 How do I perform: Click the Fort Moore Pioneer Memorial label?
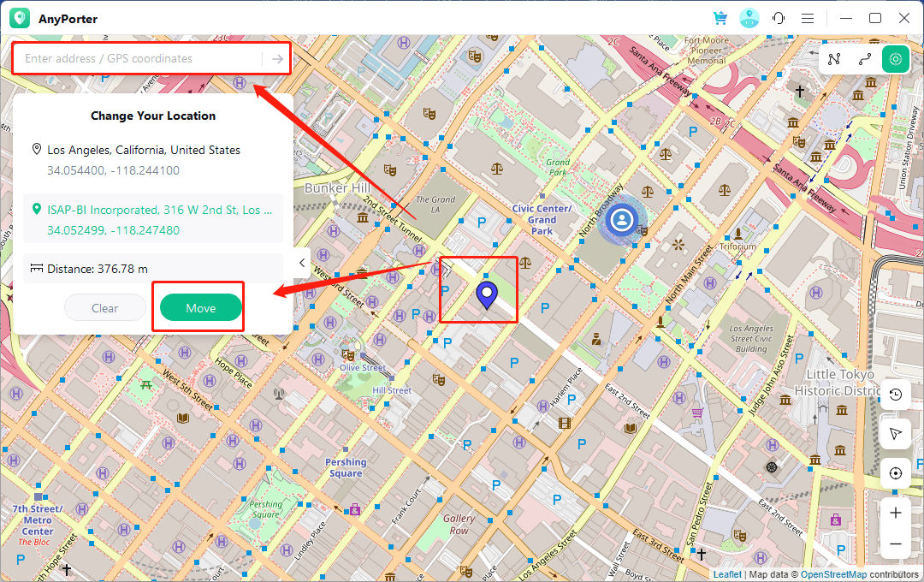[x=707, y=50]
